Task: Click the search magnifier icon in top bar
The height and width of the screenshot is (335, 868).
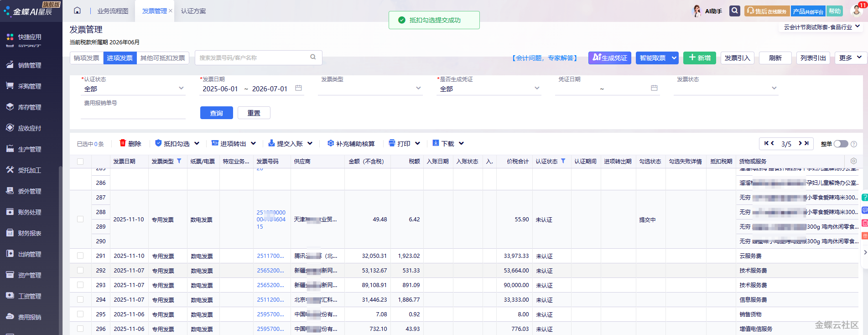Action: coord(734,10)
